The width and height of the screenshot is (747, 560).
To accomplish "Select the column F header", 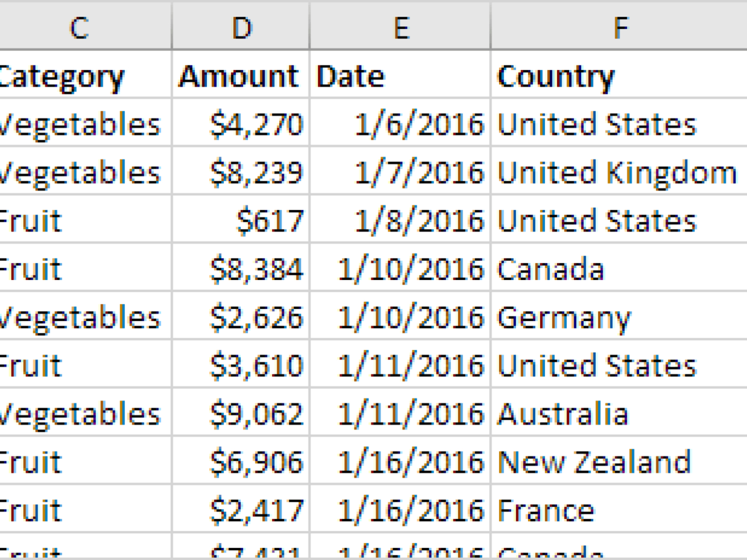I will pos(619,27).
